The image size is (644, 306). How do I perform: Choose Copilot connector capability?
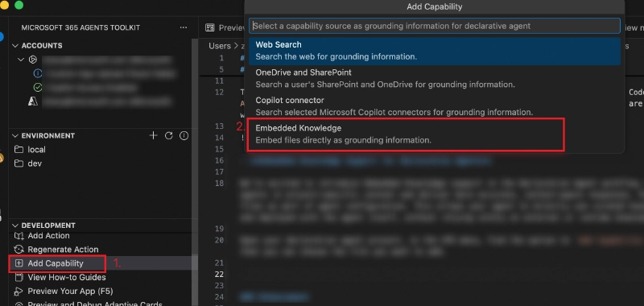[x=435, y=106]
